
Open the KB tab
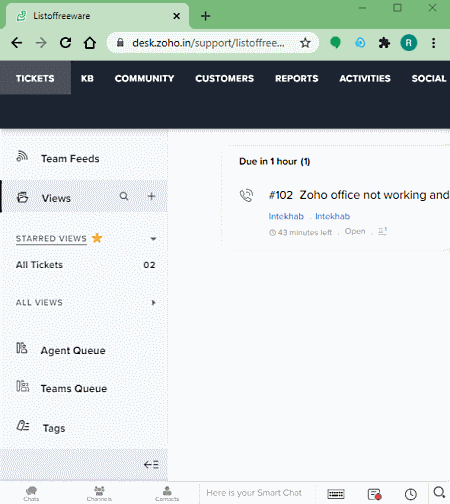tap(87, 78)
